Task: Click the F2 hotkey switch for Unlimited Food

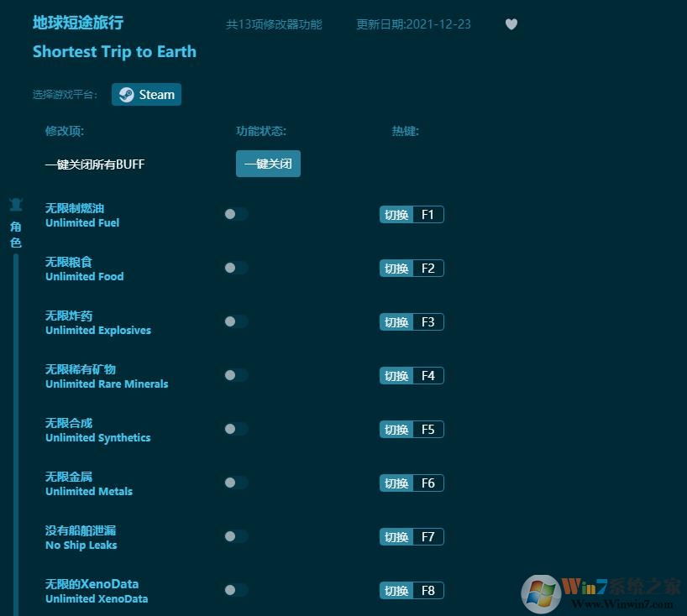Action: pyautogui.click(x=411, y=268)
